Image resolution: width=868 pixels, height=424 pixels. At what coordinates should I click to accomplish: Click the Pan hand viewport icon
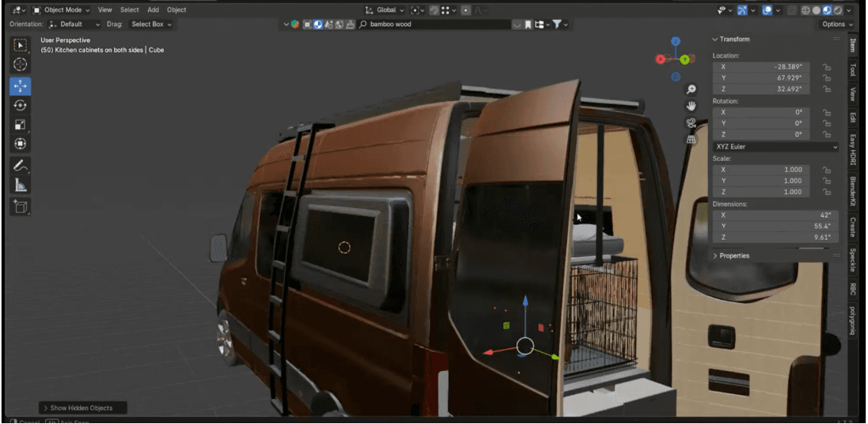pos(691,106)
